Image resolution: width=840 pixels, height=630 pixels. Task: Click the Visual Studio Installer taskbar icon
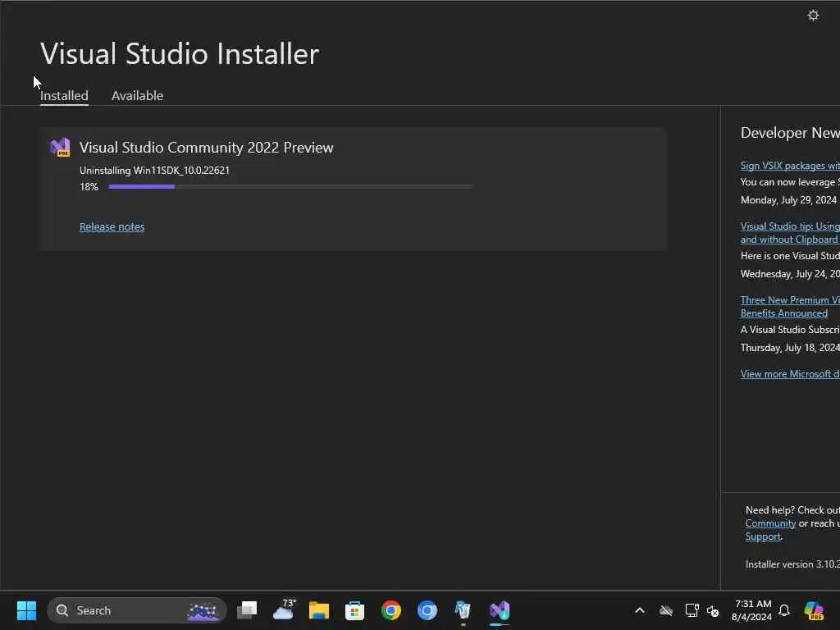[x=500, y=610]
